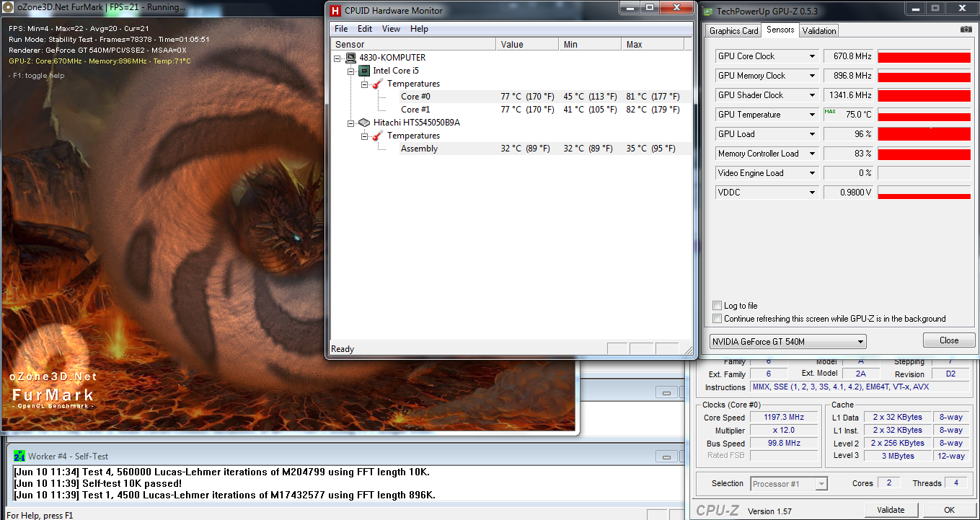This screenshot has width=980, height=520.
Task: Select the Sensors tab in GPU-Z
Action: tap(780, 30)
